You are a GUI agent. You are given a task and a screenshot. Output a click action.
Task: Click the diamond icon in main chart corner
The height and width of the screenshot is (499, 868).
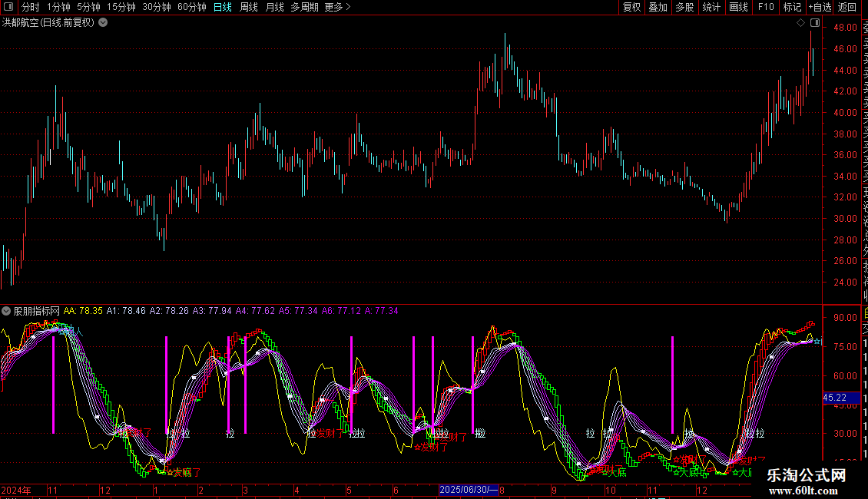pos(800,23)
